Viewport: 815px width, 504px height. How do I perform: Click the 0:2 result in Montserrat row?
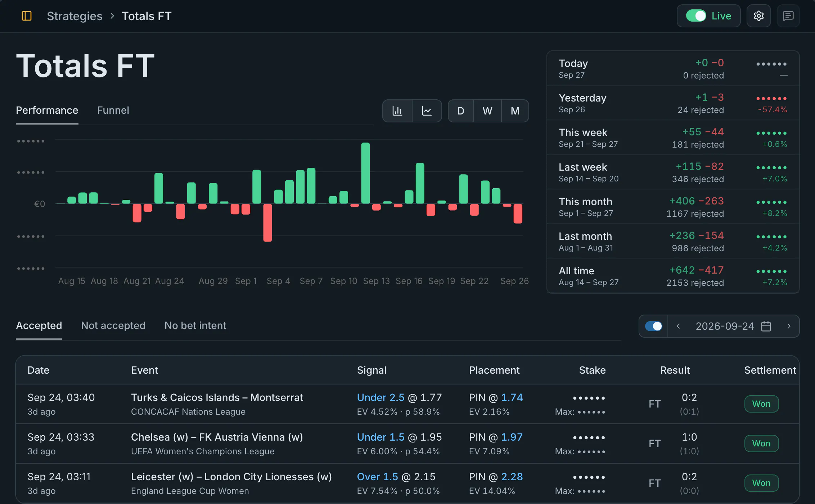coord(689,397)
